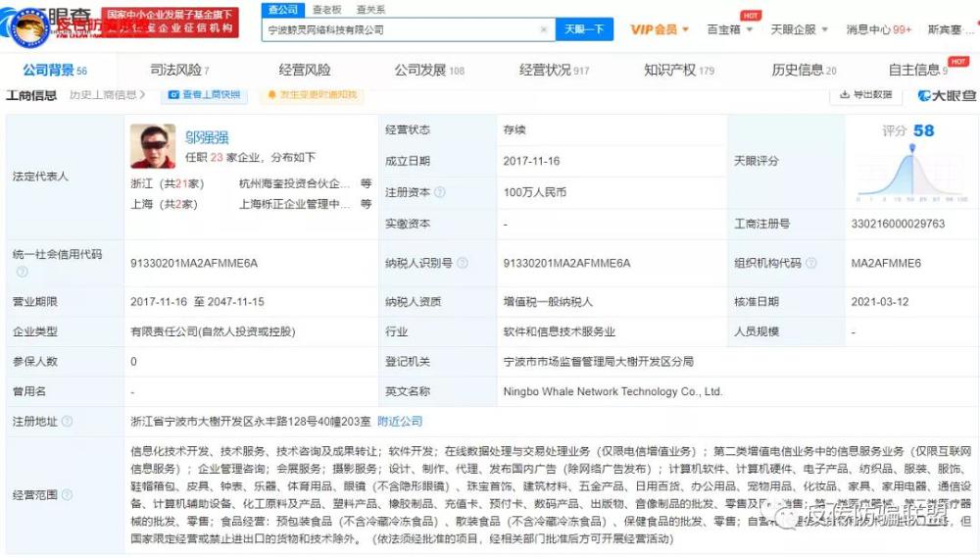
Task: Click the 发生变更时通知我 button
Action: (312, 94)
